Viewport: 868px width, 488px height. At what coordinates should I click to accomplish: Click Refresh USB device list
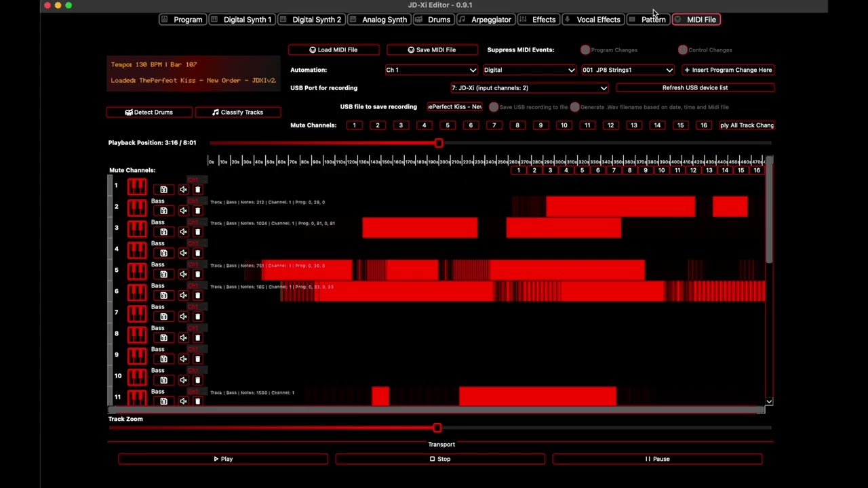695,88
